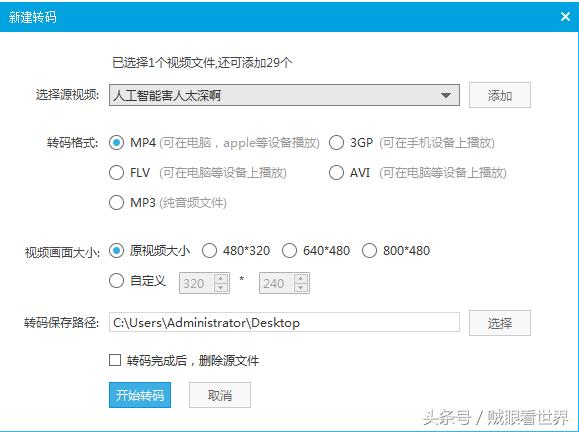Viewport: 579px width, 432px height.
Task: Click 开始转码 to start transcoding
Action: 140,395
